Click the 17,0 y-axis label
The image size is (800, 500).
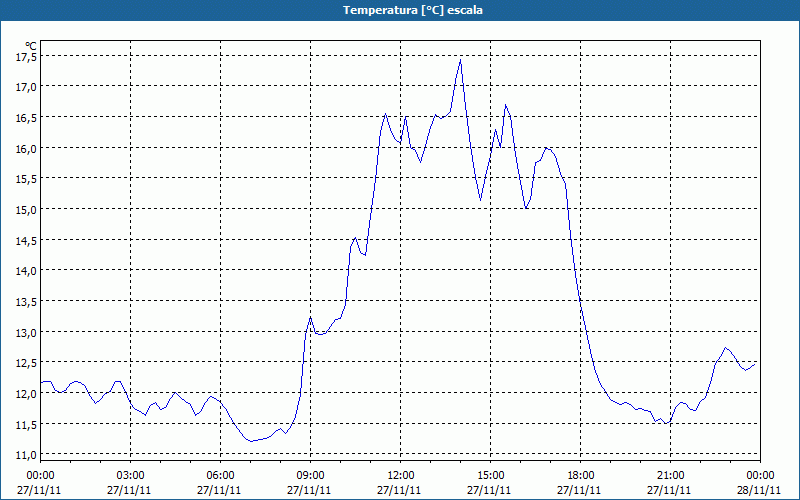point(27,87)
